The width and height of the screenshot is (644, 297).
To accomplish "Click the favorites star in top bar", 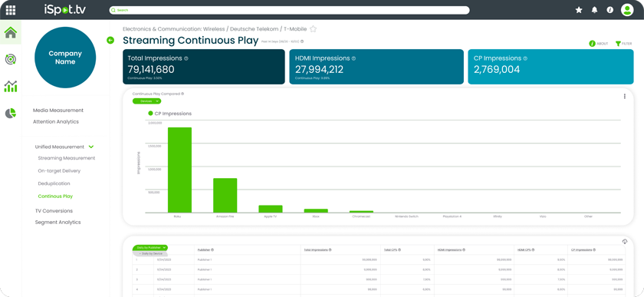I will 579,10.
